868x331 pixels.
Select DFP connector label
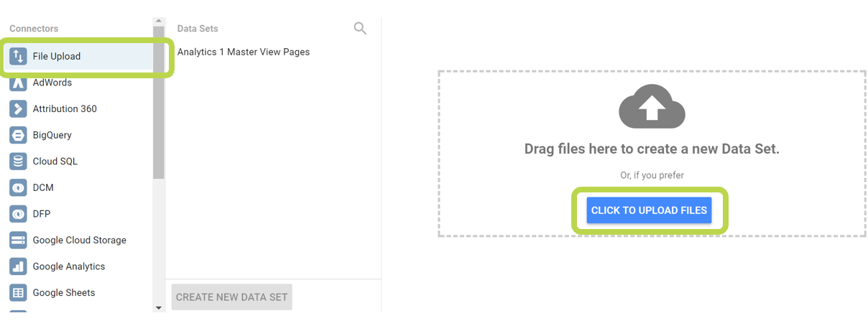[x=42, y=214]
